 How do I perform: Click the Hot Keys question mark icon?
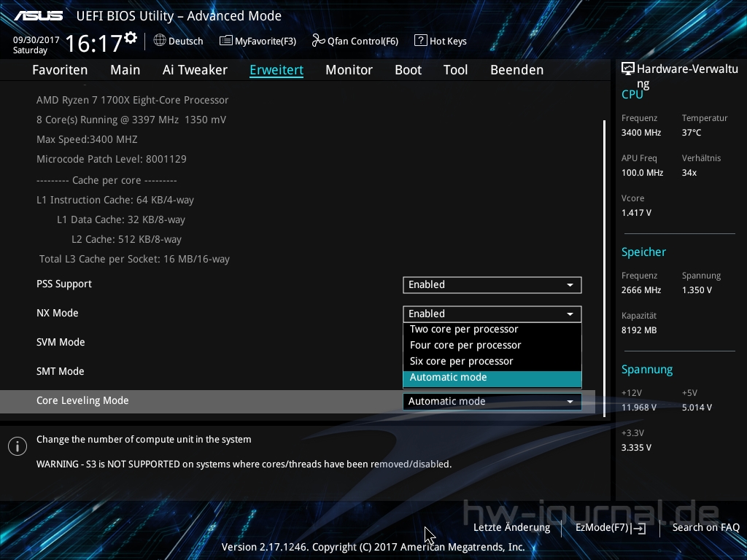pos(421,41)
